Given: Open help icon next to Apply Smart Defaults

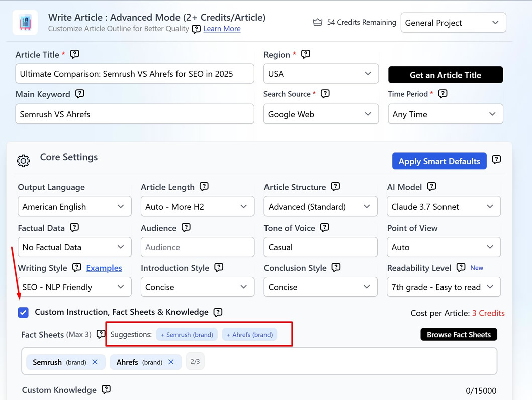Looking at the screenshot, I should point(496,160).
